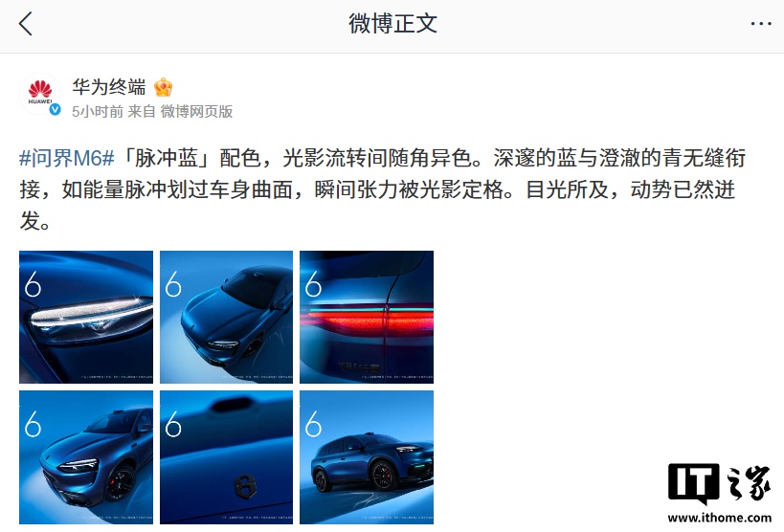Open the #问界M6# hashtag topic
The height and width of the screenshot is (532, 784).
[67, 159]
